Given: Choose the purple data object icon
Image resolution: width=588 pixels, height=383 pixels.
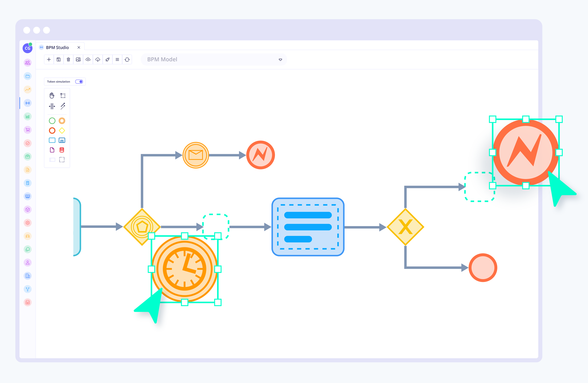Looking at the screenshot, I should point(52,150).
